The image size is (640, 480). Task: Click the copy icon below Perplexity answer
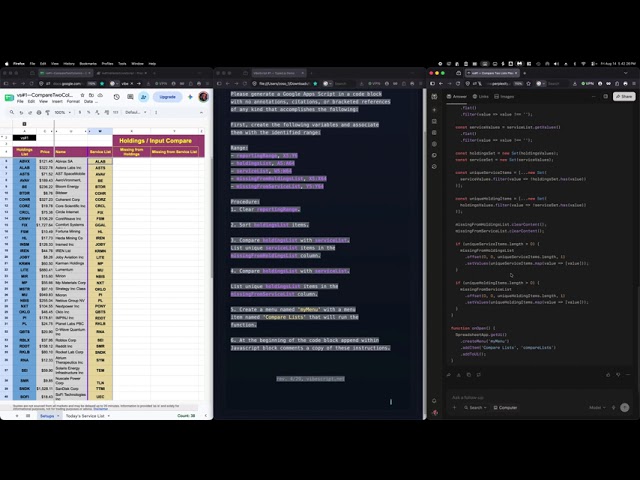469,375
